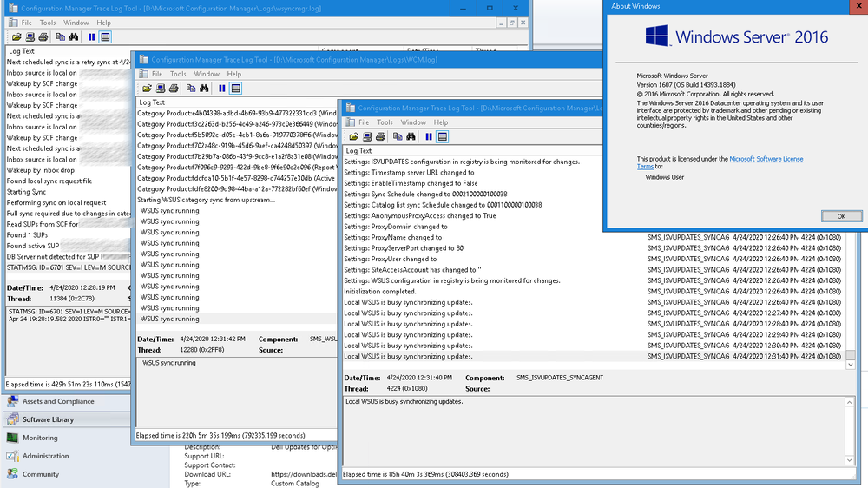Click Find binoculars icon in WCM.log window
868x488 pixels.
[204, 88]
